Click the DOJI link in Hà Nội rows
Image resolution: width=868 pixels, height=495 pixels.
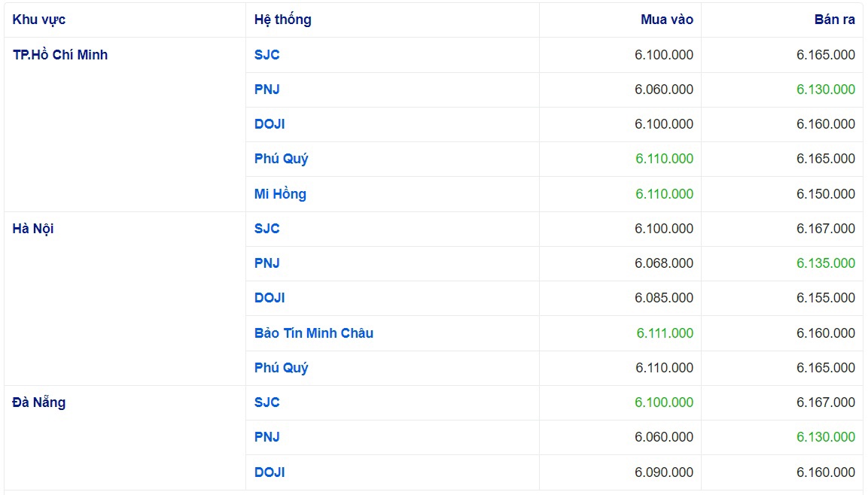(270, 298)
